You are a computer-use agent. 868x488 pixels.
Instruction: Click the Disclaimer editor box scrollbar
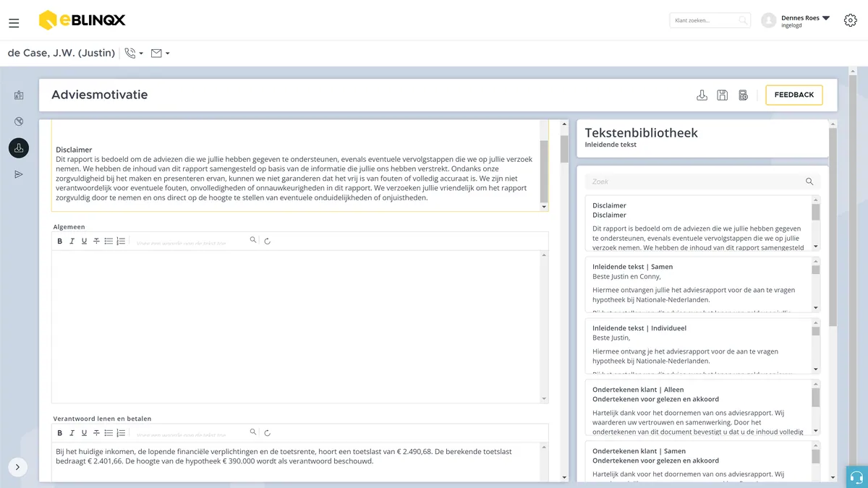(544, 171)
